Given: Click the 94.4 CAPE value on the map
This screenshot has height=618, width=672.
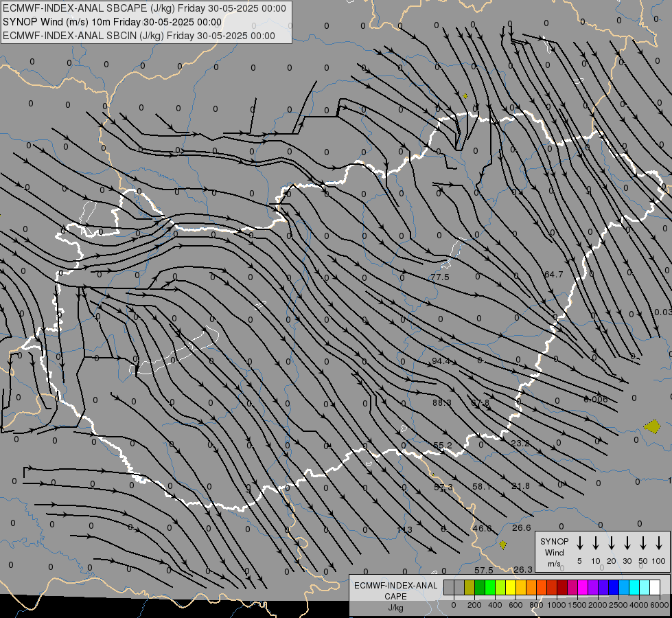Looking at the screenshot, I should pyautogui.click(x=441, y=360).
